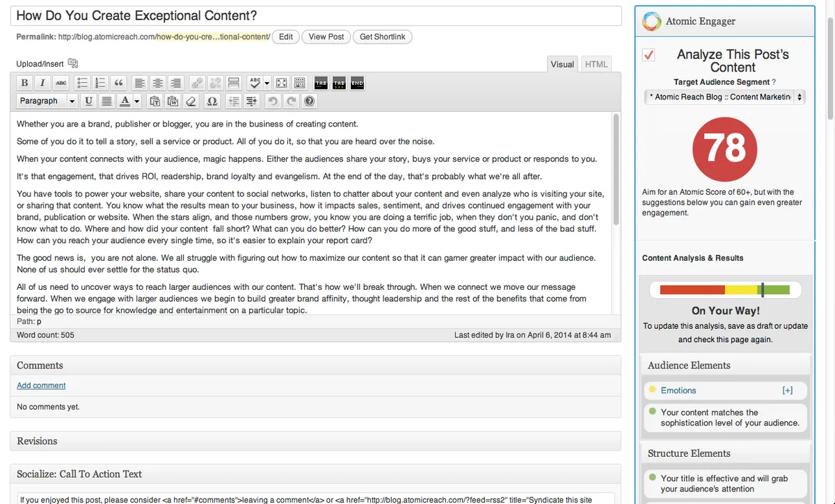Insert a blockquote
This screenshot has height=504, width=835.
pos(119,83)
